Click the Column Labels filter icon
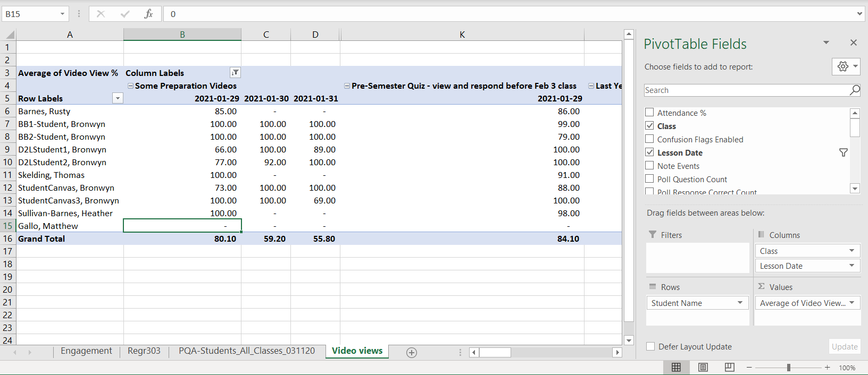868x375 pixels. (235, 73)
